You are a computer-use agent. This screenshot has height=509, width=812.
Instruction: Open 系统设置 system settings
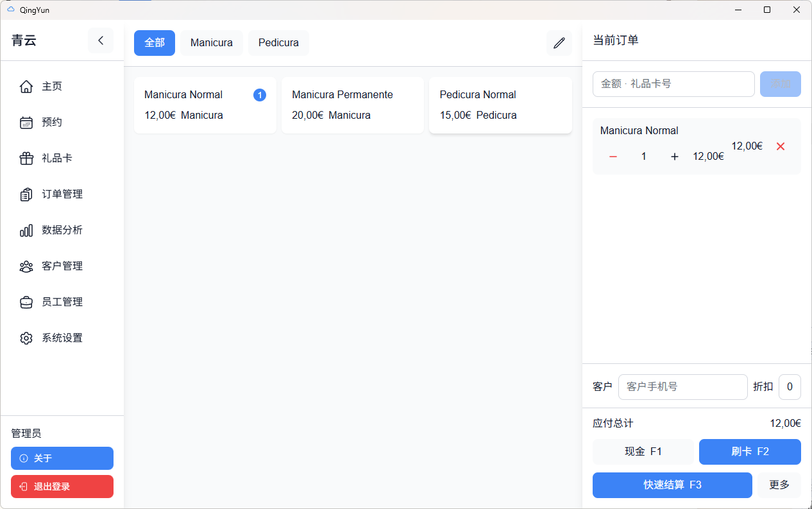point(62,338)
